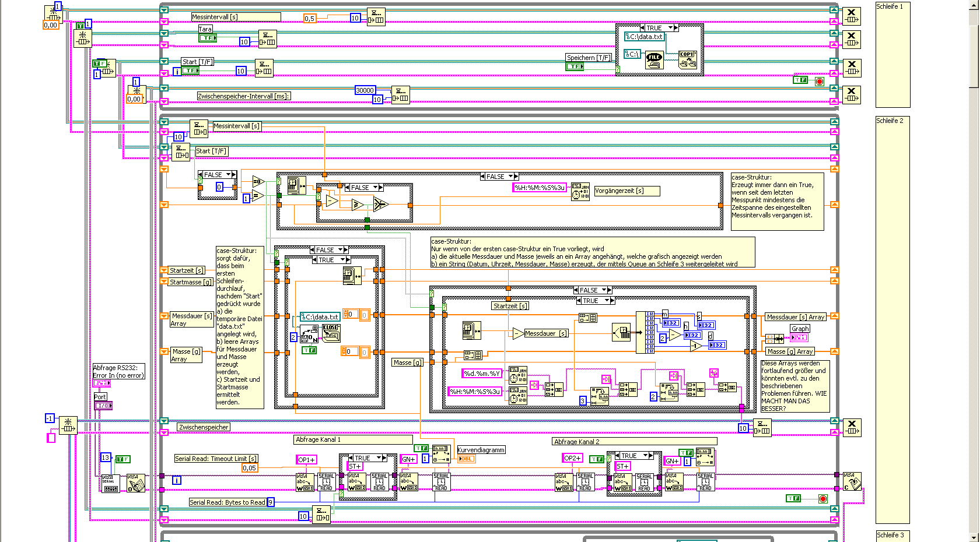Viewport: 980px width, 542px height.
Task: Open TRUE case selector in Abfrage Kanal 2
Action: (x=634, y=456)
